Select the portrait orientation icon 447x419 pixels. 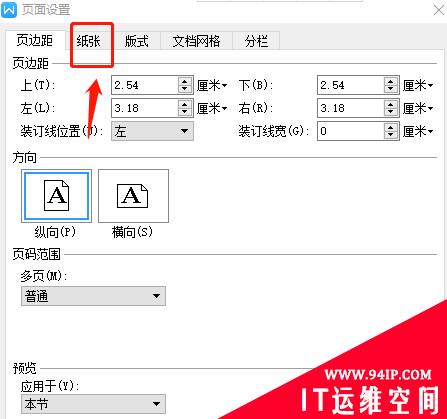click(x=56, y=196)
